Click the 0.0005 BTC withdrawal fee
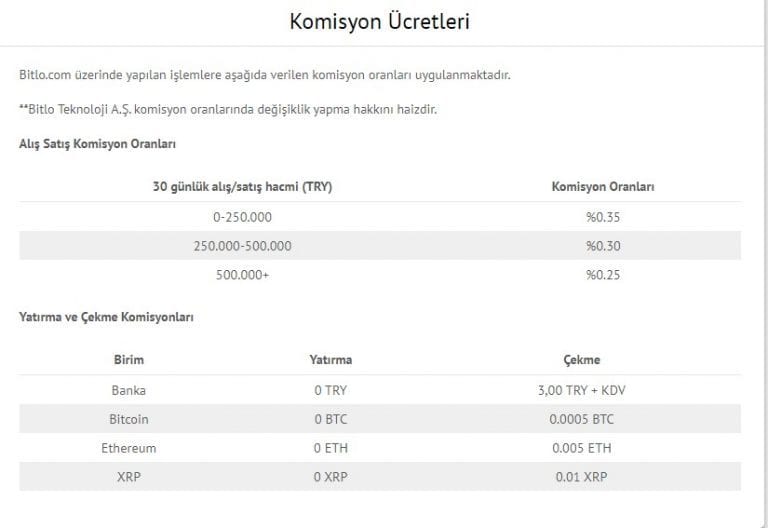This screenshot has height=528, width=768. pos(581,419)
